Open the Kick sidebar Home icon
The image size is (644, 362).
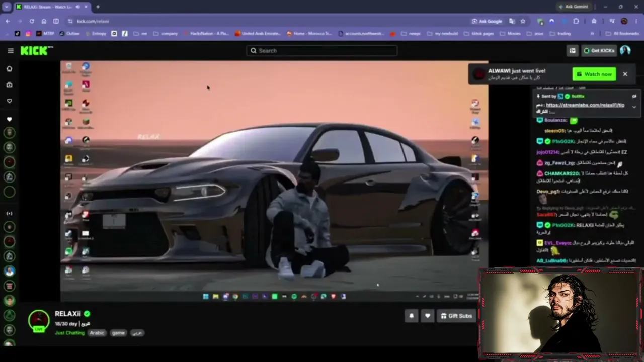[9, 69]
